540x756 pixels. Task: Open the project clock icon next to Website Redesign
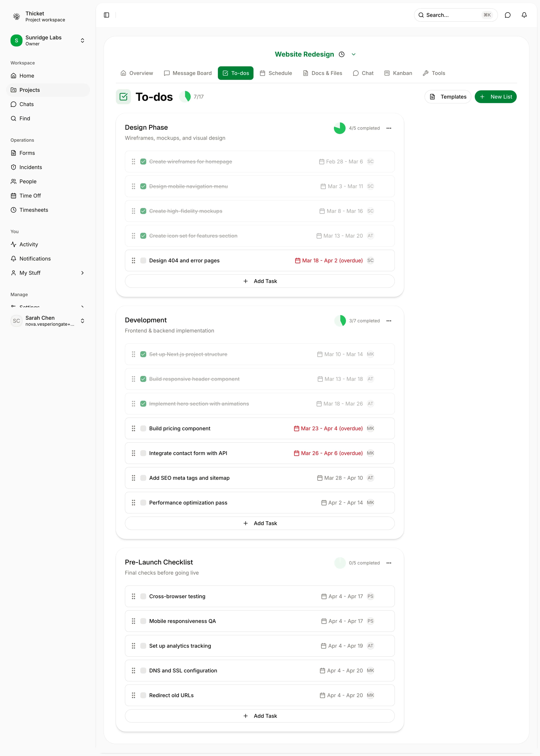[x=341, y=54]
